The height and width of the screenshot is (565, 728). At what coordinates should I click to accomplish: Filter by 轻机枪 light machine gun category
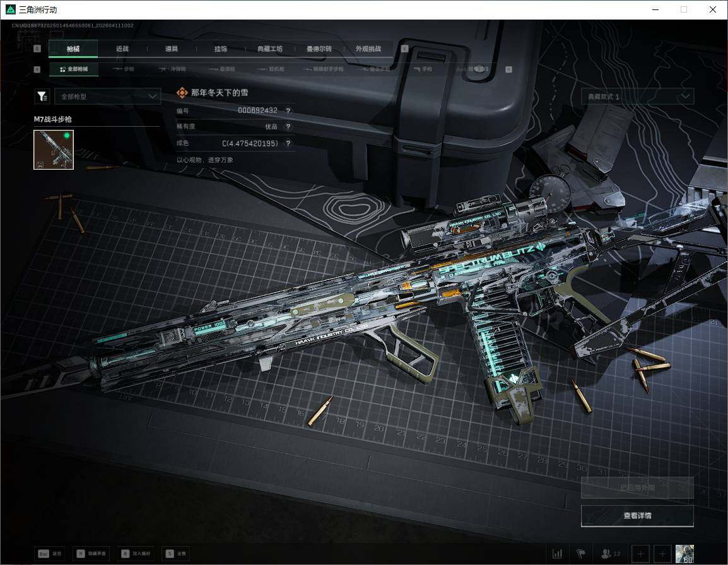(x=271, y=69)
